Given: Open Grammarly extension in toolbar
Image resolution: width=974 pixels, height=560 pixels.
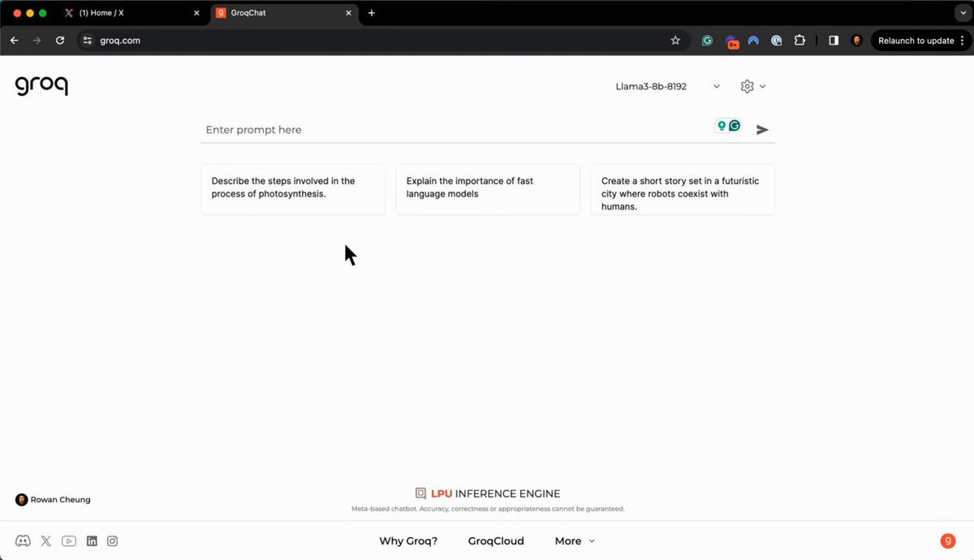Looking at the screenshot, I should click(707, 41).
